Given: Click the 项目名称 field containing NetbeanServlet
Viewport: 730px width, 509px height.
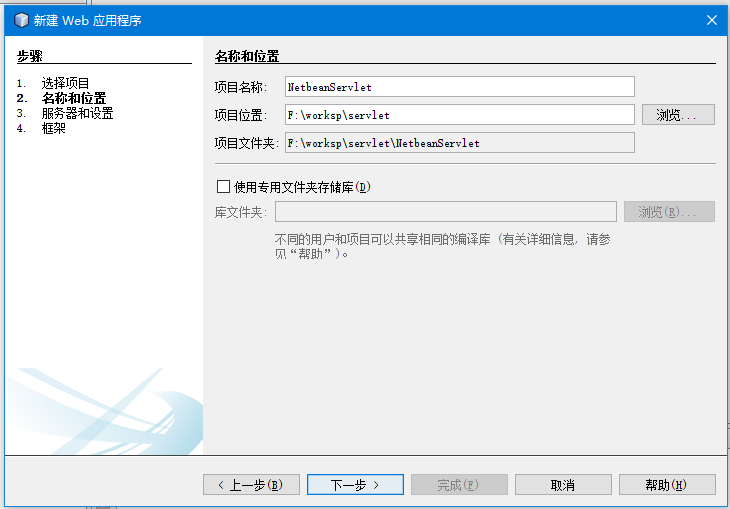Looking at the screenshot, I should 459,87.
